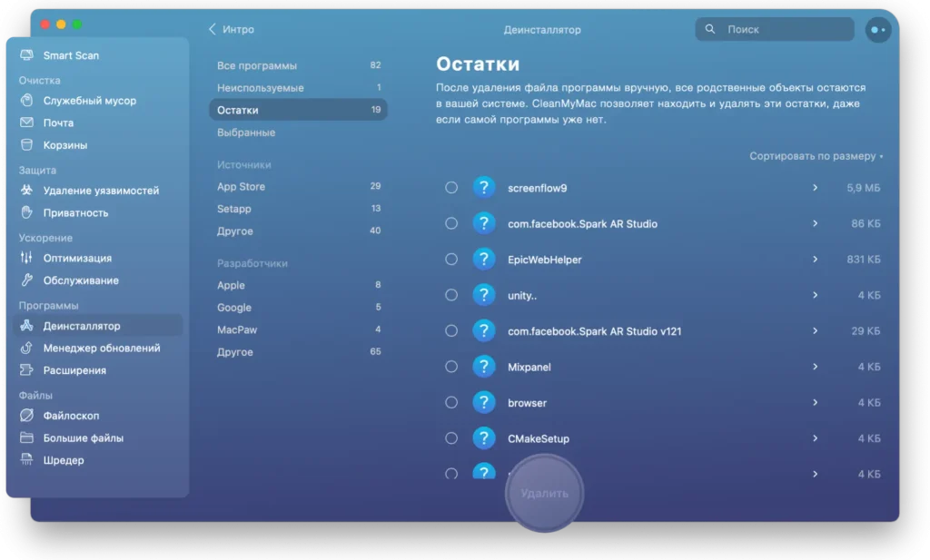
Task: Select the EpicWebHelper checkbox
Action: 451,260
